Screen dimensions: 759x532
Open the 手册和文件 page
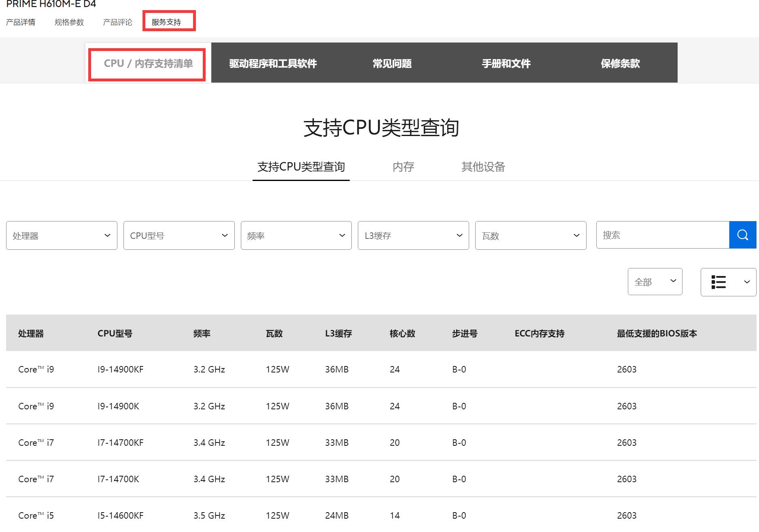tap(506, 63)
